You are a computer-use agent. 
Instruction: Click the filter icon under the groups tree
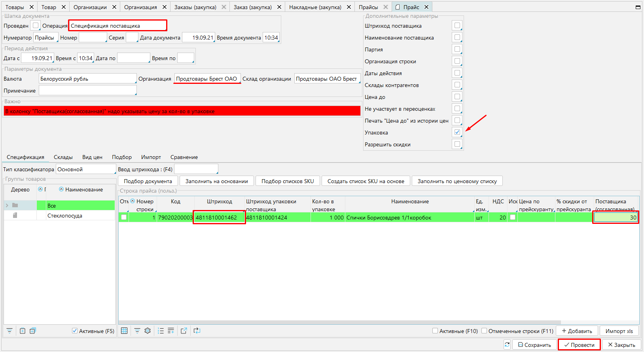[9, 331]
